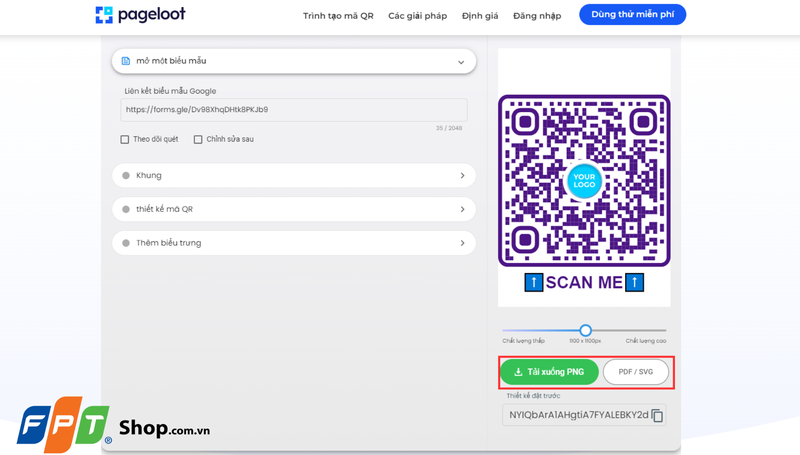Open Trình tạo mã QR menu

(338, 16)
